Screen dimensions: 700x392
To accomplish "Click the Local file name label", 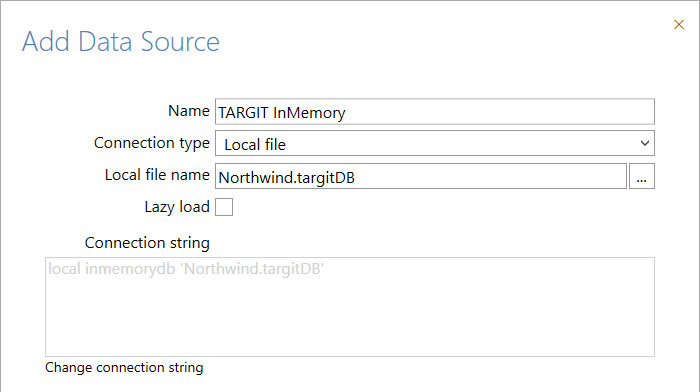I will pyautogui.click(x=157, y=175).
